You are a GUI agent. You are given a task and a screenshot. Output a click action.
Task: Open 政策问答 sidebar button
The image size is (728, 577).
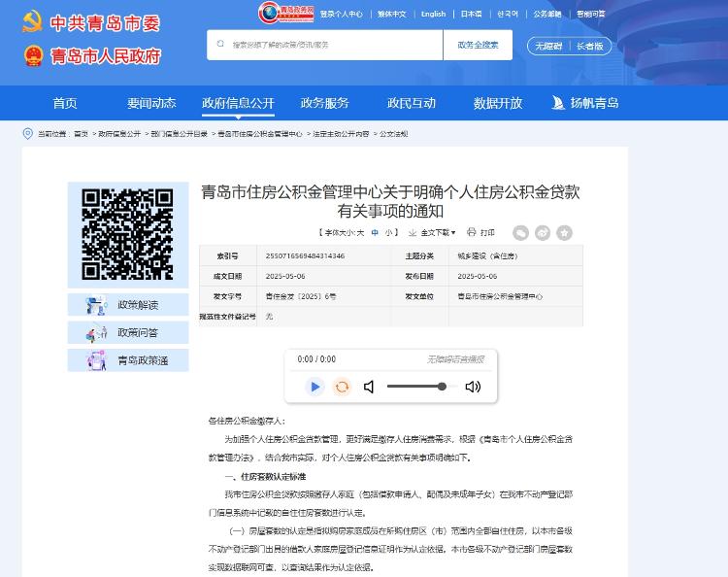128,332
